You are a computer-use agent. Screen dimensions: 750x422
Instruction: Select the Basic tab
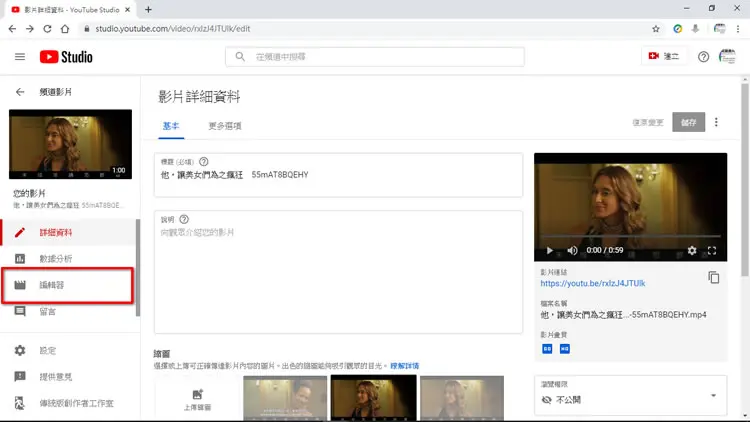171,126
